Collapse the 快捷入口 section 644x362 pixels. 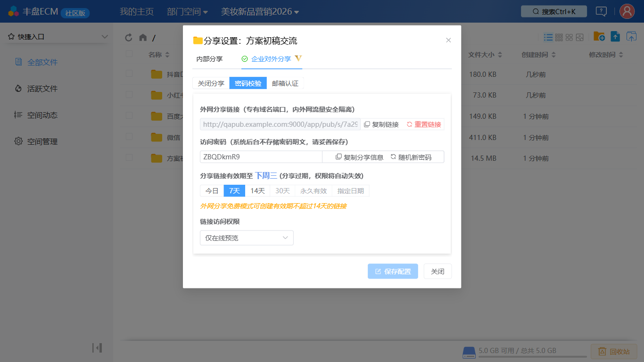105,37
